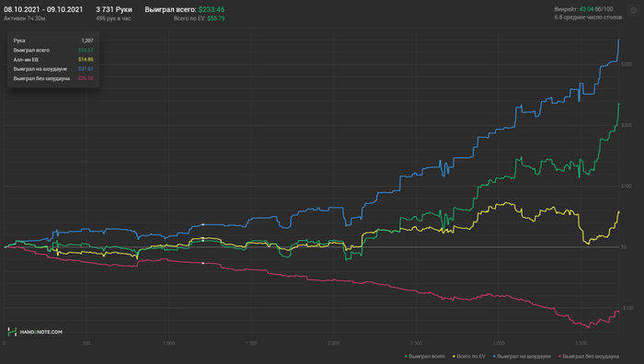Open graph settings gear icon
The height and width of the screenshot is (364, 644).
tap(634, 11)
